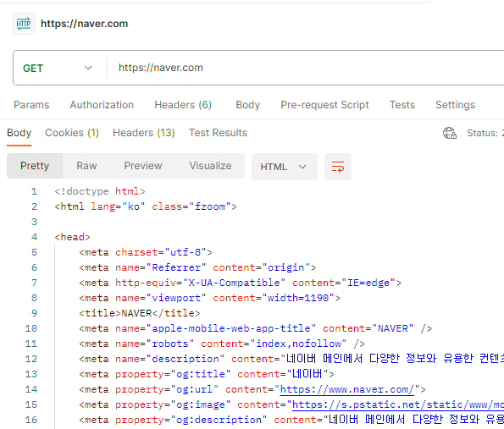This screenshot has width=504, height=429.
Task: Click the network globe lock icon
Action: 450,133
